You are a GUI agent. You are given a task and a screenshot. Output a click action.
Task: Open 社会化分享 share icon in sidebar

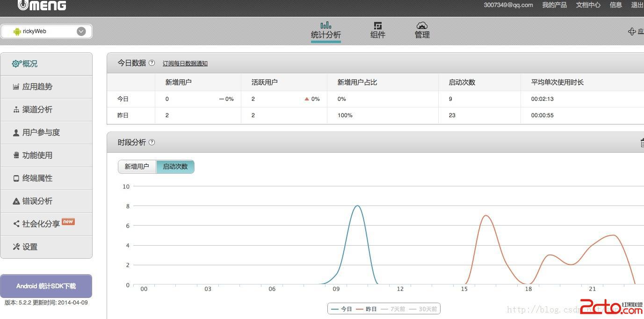pos(16,224)
